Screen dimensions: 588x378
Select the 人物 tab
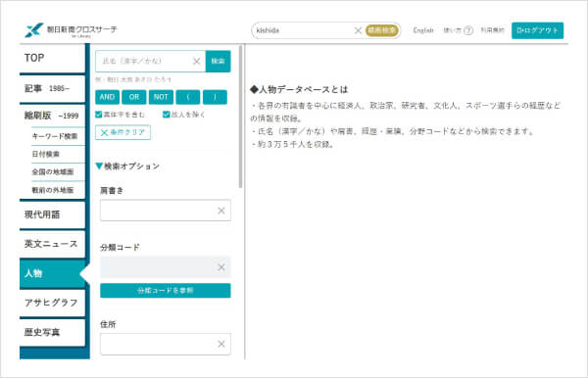[x=52, y=273]
